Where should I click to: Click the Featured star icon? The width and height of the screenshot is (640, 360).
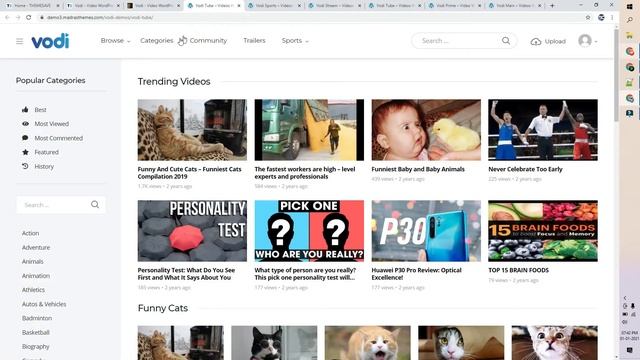point(25,152)
